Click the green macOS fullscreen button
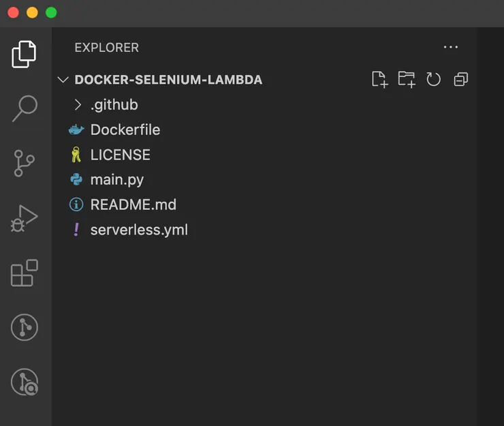The image size is (504, 426). coord(51,13)
